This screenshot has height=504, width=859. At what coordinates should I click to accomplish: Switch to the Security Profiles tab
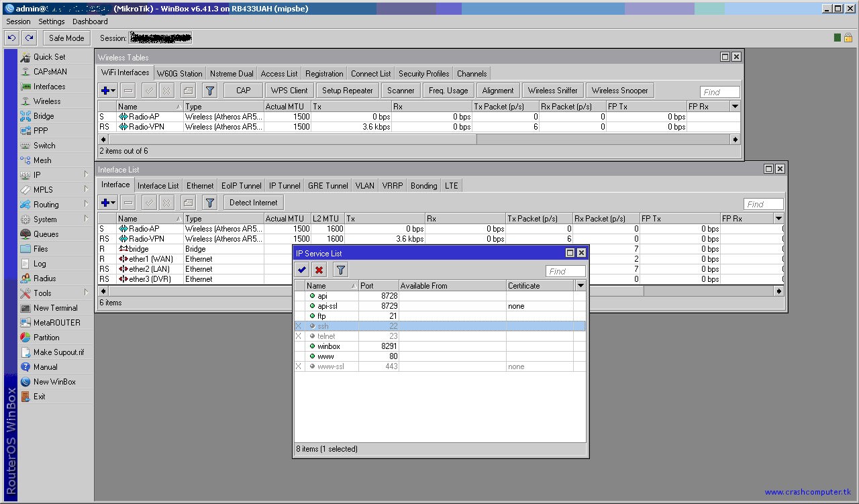(x=423, y=74)
